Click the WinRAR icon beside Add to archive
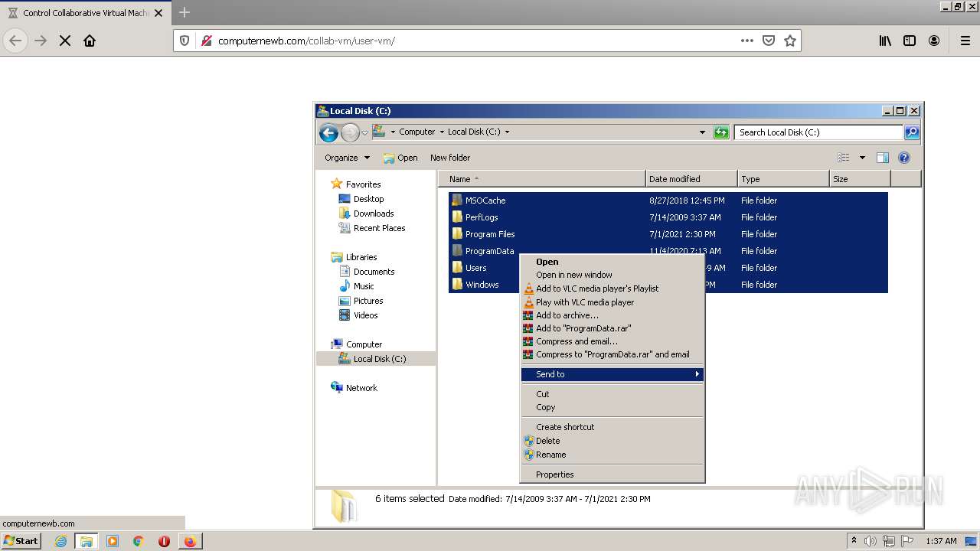This screenshot has height=551, width=980. pyautogui.click(x=528, y=315)
